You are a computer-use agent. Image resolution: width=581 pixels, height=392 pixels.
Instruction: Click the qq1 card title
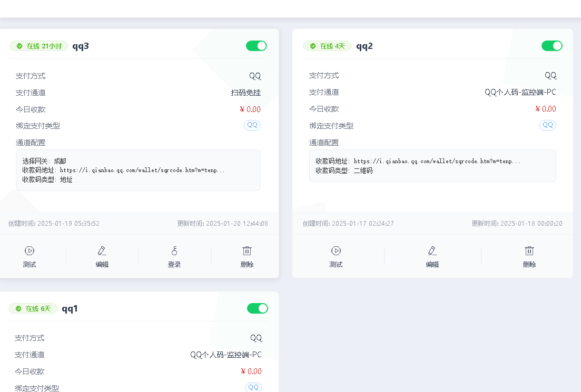[70, 309]
